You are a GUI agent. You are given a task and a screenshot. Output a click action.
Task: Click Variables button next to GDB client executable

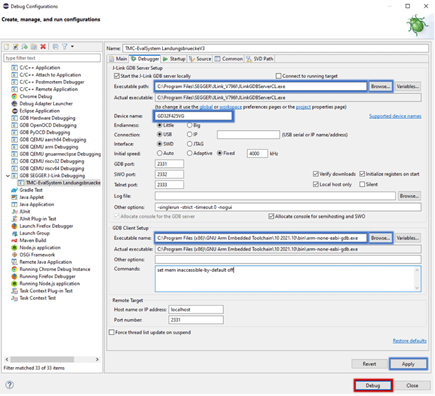pos(408,238)
